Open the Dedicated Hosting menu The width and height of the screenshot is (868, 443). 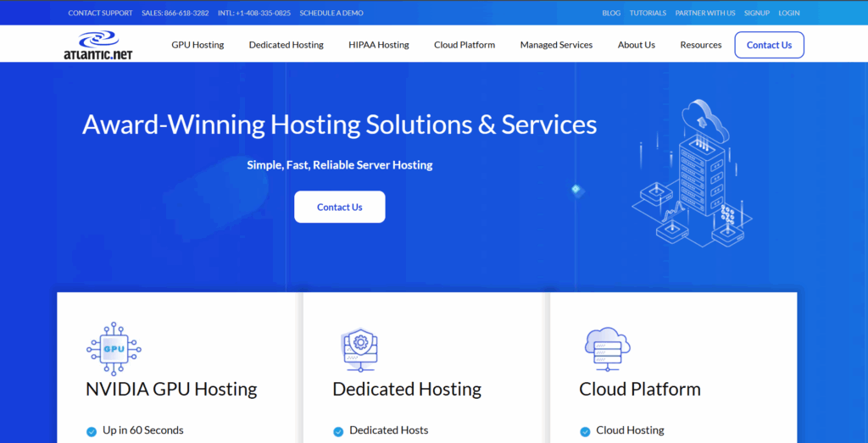pos(286,45)
